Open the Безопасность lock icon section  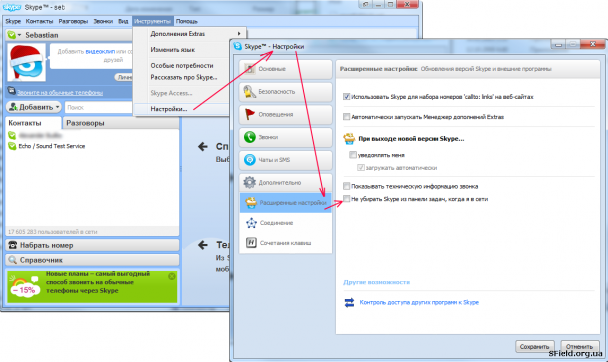click(x=249, y=91)
